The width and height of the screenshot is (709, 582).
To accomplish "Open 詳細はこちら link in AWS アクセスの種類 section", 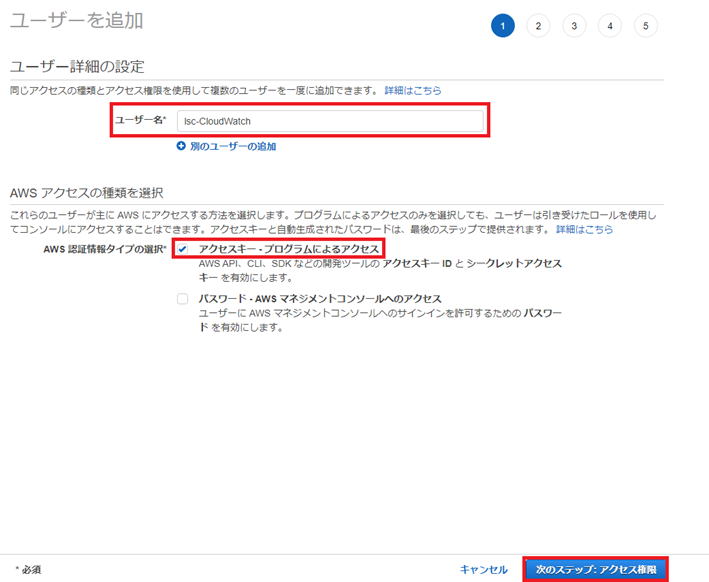I will click(x=584, y=229).
